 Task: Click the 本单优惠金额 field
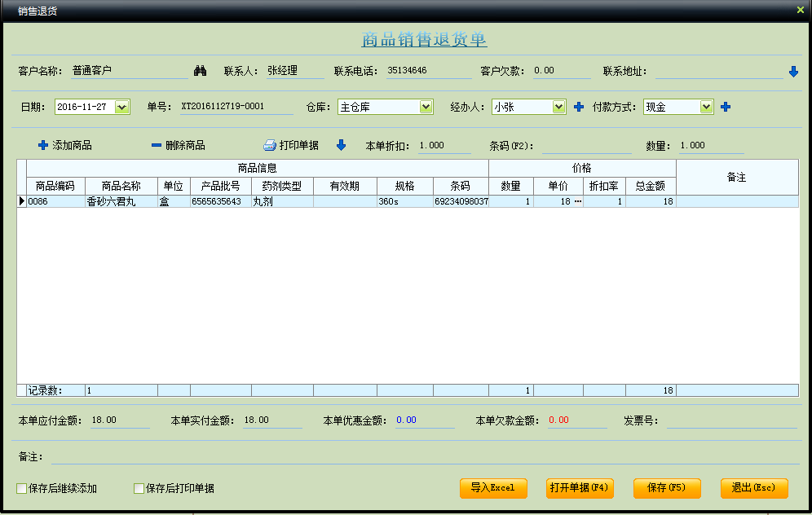point(425,420)
